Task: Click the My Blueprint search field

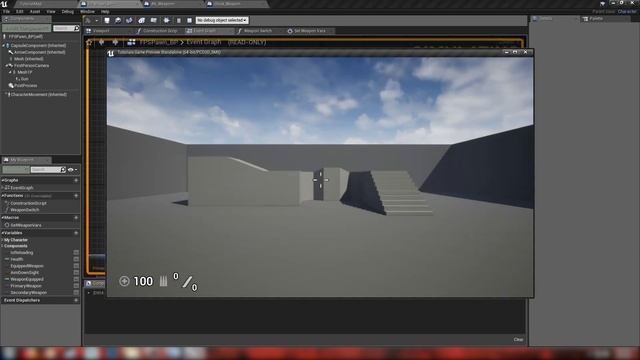Action: pos(48,169)
